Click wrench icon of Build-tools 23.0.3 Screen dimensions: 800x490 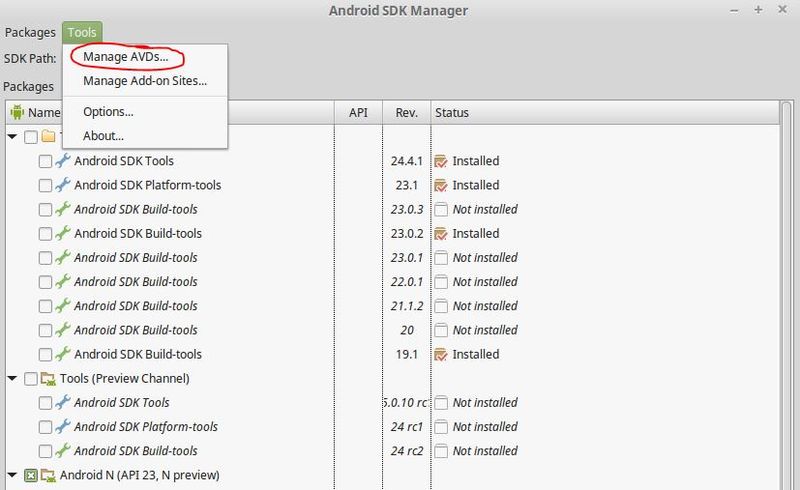pos(63,209)
